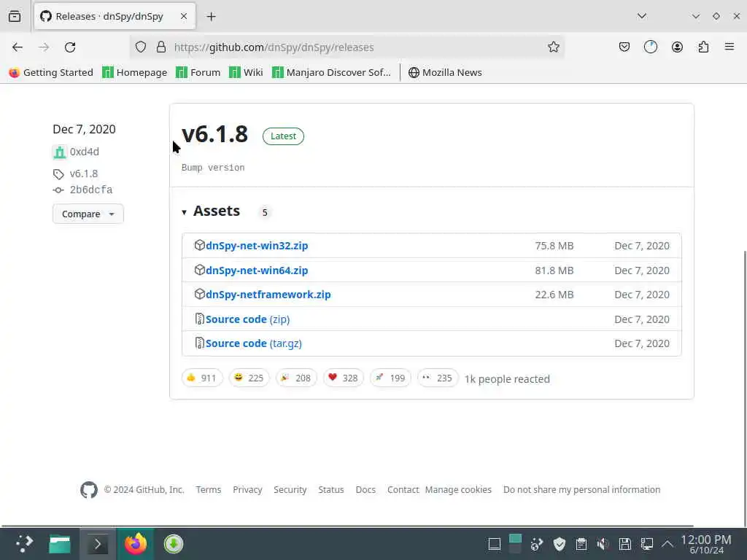Close the Releases dnSpy tab
This screenshot has width=747, height=560.
[x=184, y=16]
